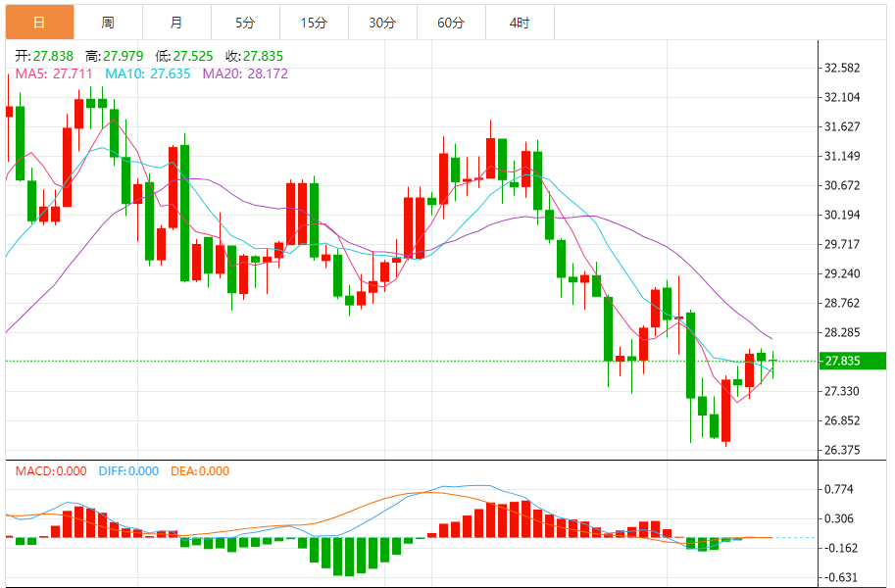Open the 60分 timeframe tab

(x=451, y=23)
